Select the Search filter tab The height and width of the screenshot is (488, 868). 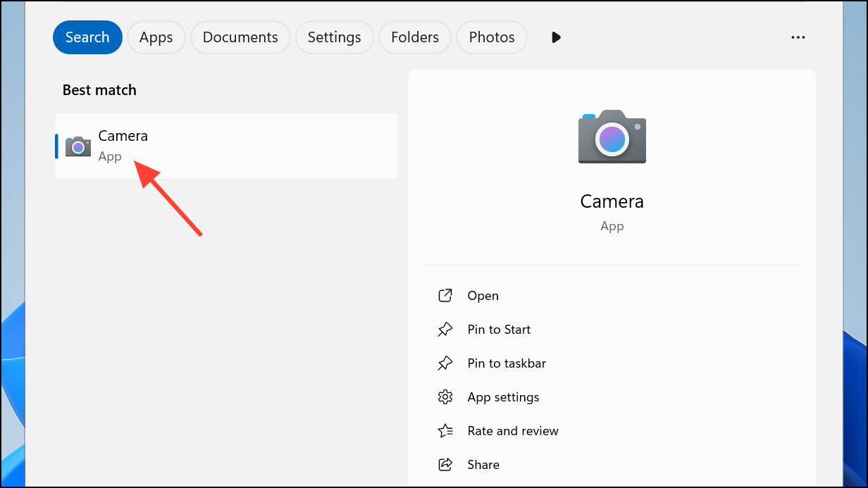[87, 37]
